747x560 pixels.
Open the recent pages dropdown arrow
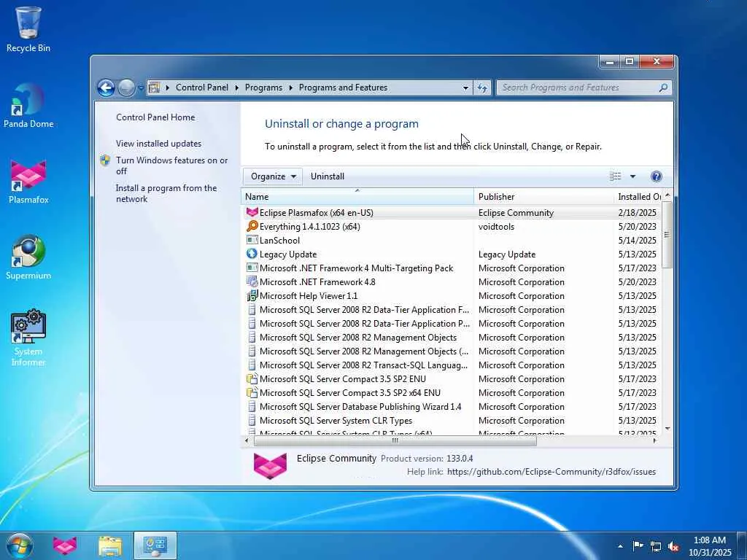141,87
